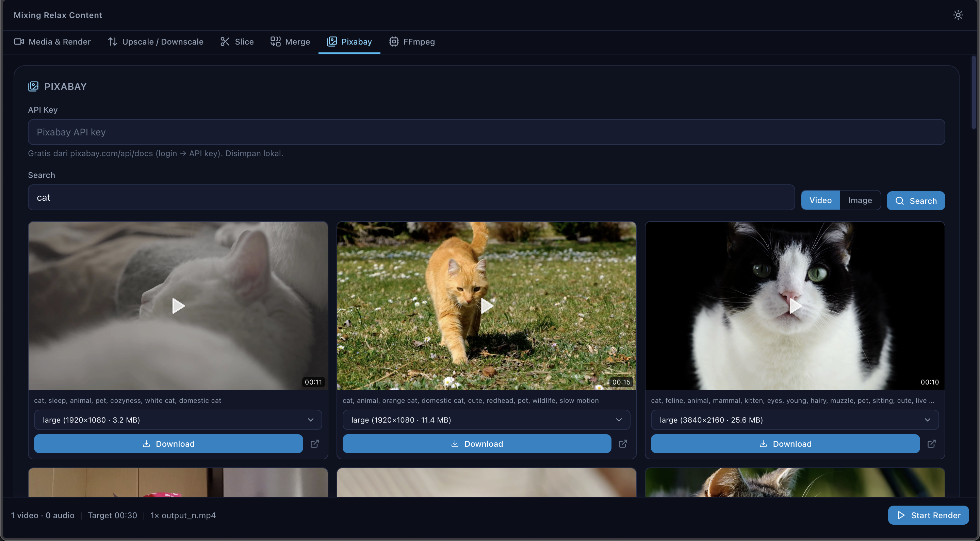980x541 pixels.
Task: Expand size dropdown showing 3840×2160 · 25.6 MB
Action: click(795, 420)
